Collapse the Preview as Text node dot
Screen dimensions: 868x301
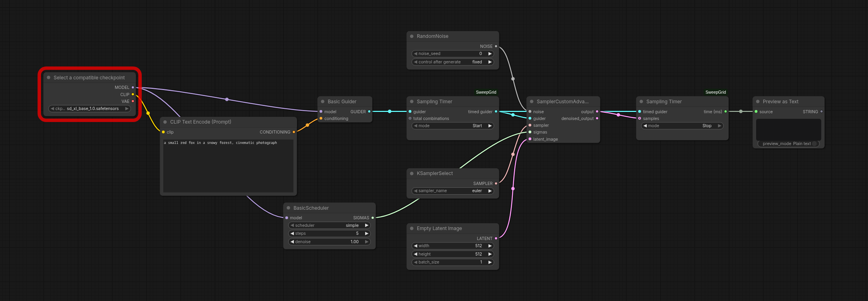758,102
